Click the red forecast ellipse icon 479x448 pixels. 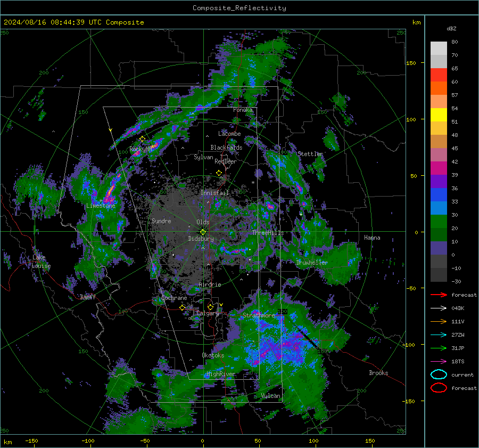point(439,388)
